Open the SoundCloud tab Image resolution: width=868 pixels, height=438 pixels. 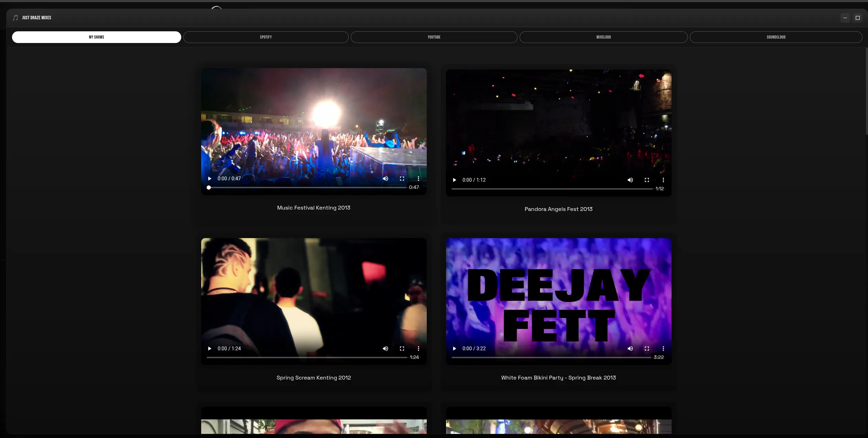tap(776, 37)
